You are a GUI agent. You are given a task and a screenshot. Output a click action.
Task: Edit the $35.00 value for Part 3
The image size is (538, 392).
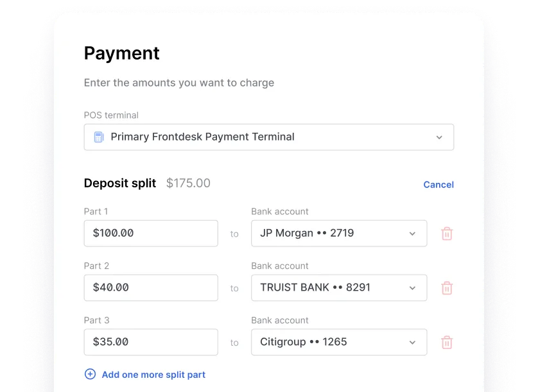(x=150, y=342)
